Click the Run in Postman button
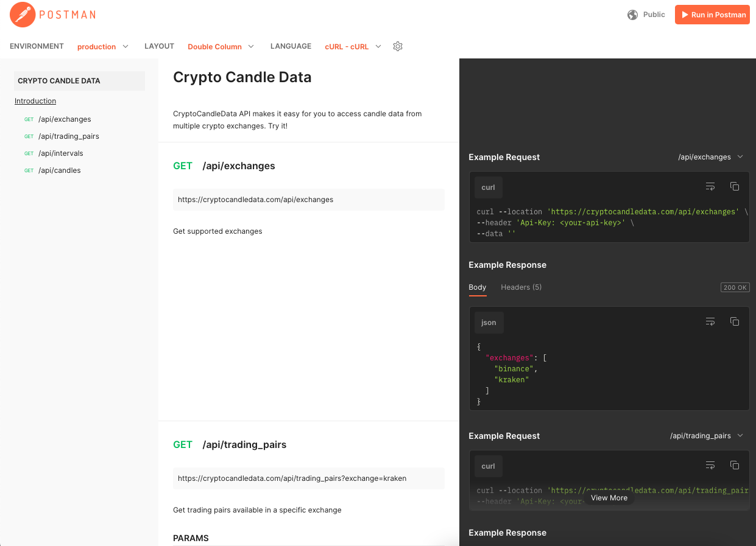The image size is (756, 546). click(712, 15)
